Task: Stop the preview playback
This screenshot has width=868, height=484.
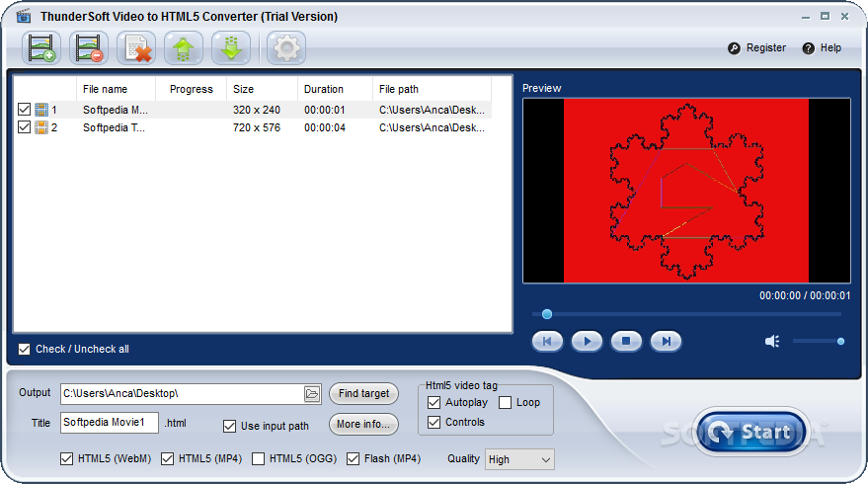Action: [x=626, y=341]
